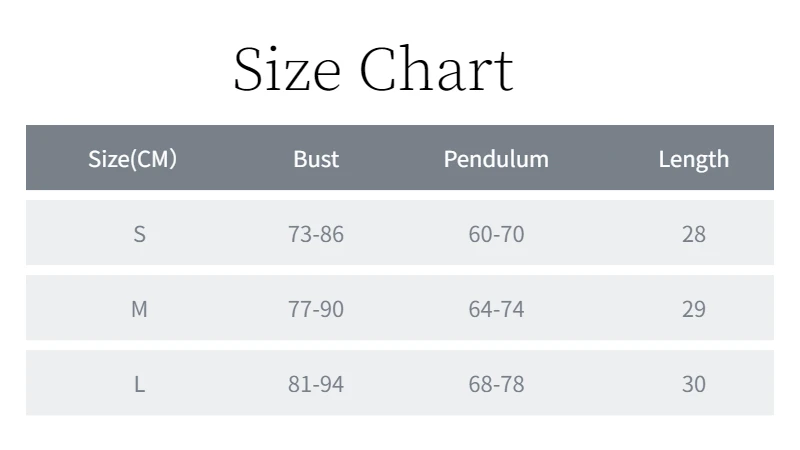
Task: Click the word Chart in title
Action: 437,69
